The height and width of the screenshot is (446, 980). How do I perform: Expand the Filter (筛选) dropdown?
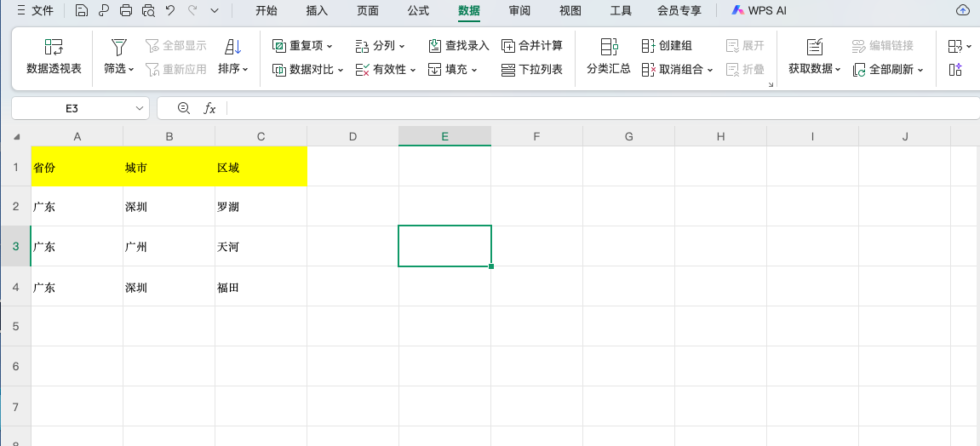pyautogui.click(x=119, y=69)
